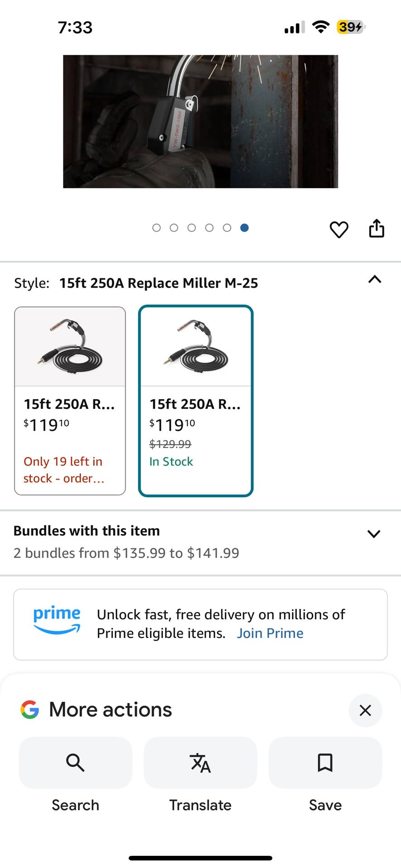This screenshot has height=868, width=401.
Task: Tap the Prime logo
Action: click(x=57, y=619)
